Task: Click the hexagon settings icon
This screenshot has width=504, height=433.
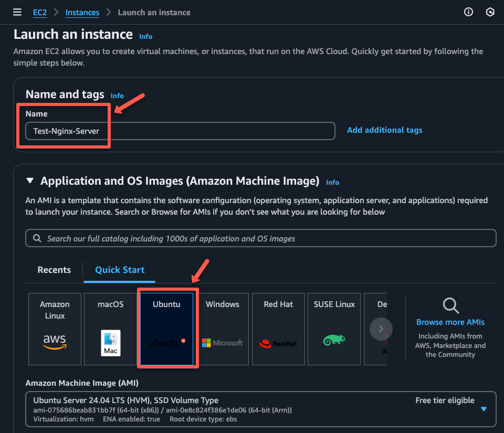Action: 490,12
